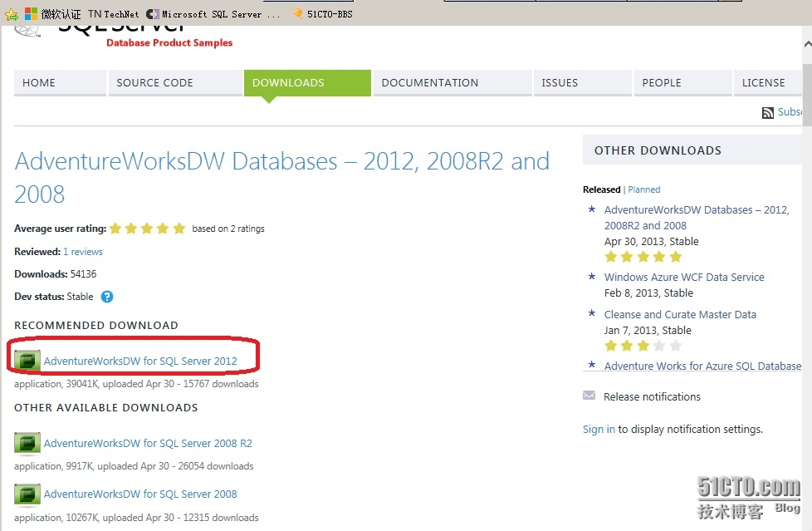Go to ISSUES tab
812x531 pixels.
point(583,83)
